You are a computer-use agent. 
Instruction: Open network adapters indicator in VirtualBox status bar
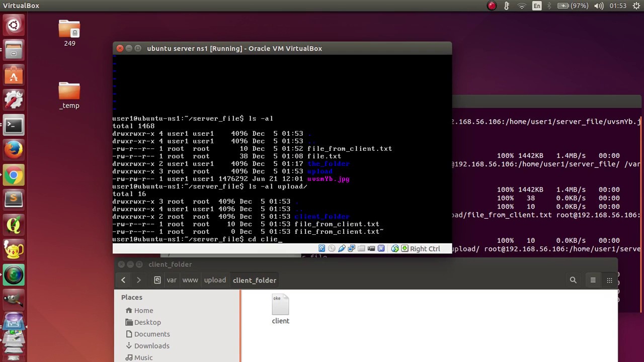[352, 248]
